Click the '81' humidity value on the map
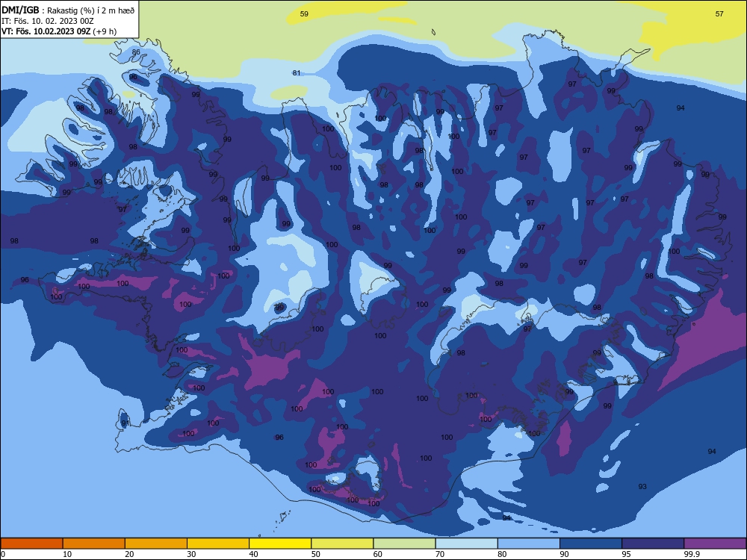This screenshot has height=560, width=747. click(297, 73)
